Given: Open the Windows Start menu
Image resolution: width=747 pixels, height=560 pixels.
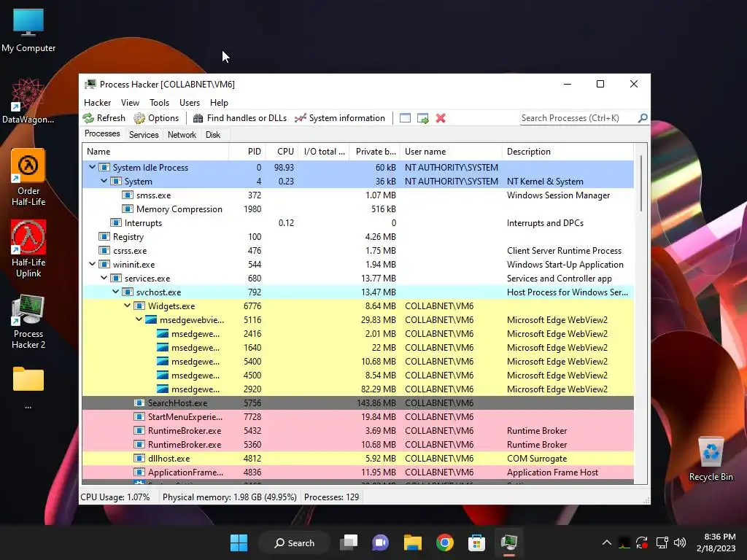Looking at the screenshot, I should pos(239,542).
